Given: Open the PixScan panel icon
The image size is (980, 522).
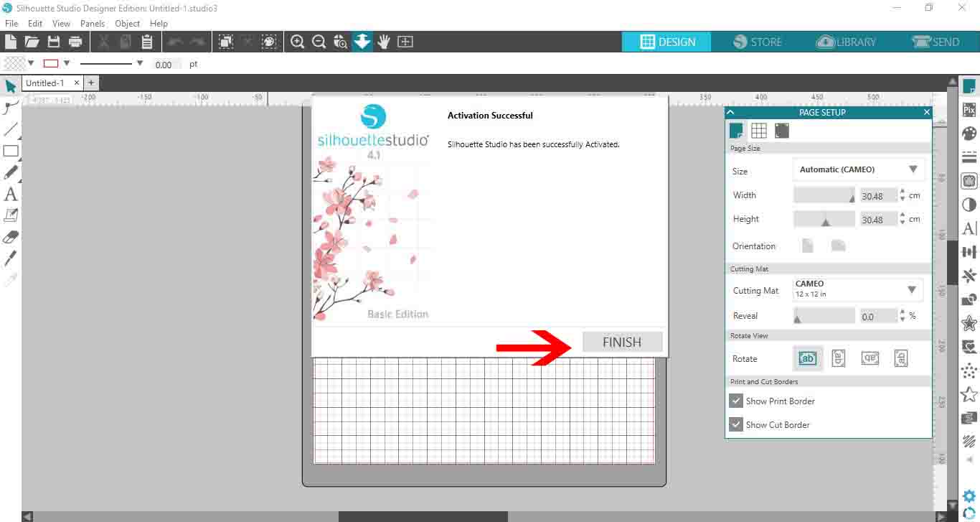Looking at the screenshot, I should [969, 111].
